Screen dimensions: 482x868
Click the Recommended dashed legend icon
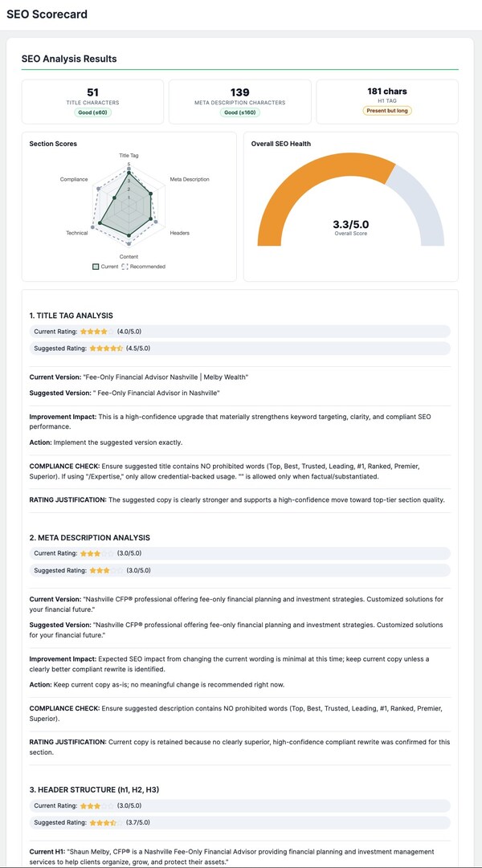pyautogui.click(x=125, y=267)
